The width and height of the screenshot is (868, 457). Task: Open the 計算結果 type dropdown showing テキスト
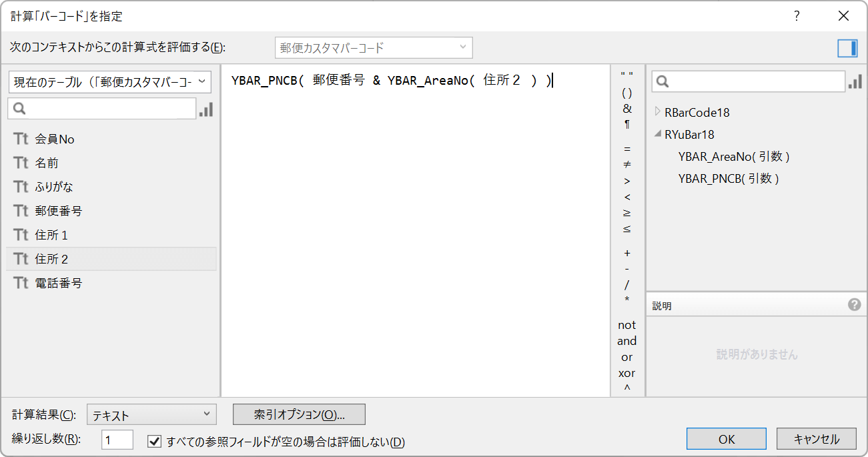click(151, 414)
